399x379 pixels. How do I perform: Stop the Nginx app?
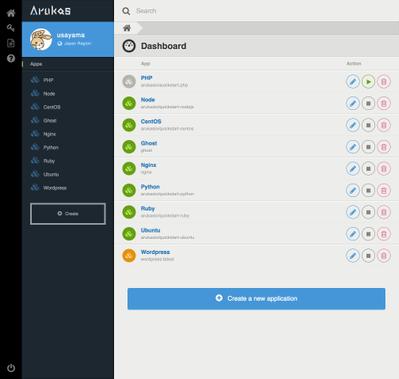368,169
